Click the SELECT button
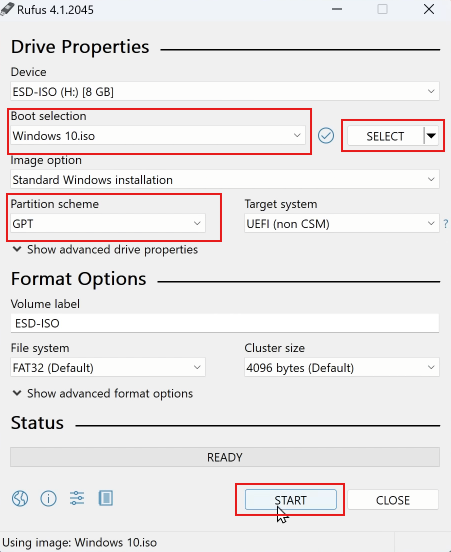 (385, 136)
